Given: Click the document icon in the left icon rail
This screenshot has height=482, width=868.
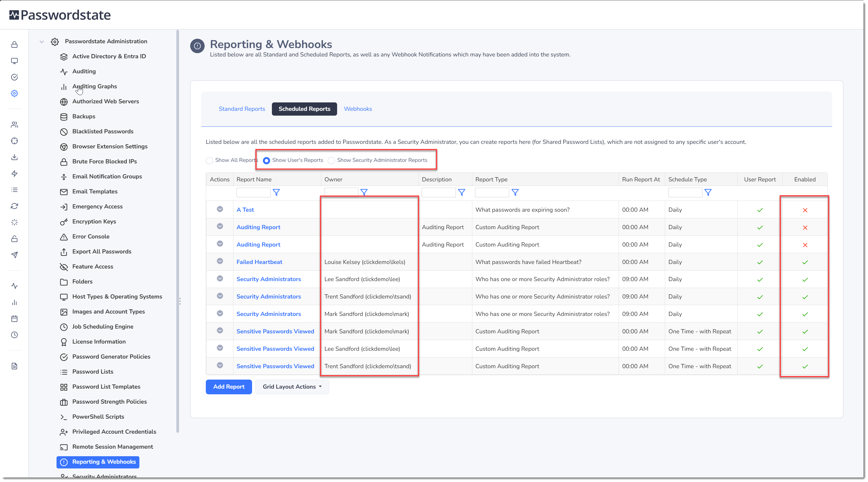Looking at the screenshot, I should point(14,366).
